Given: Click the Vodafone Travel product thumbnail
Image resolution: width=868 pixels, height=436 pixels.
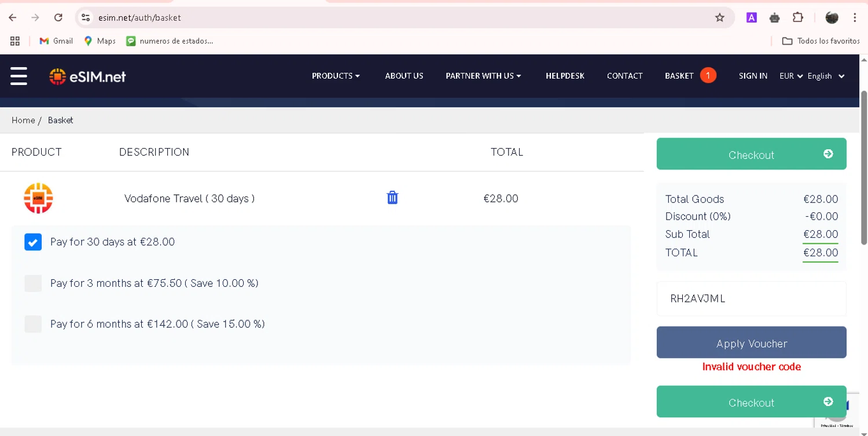Looking at the screenshot, I should click(38, 198).
